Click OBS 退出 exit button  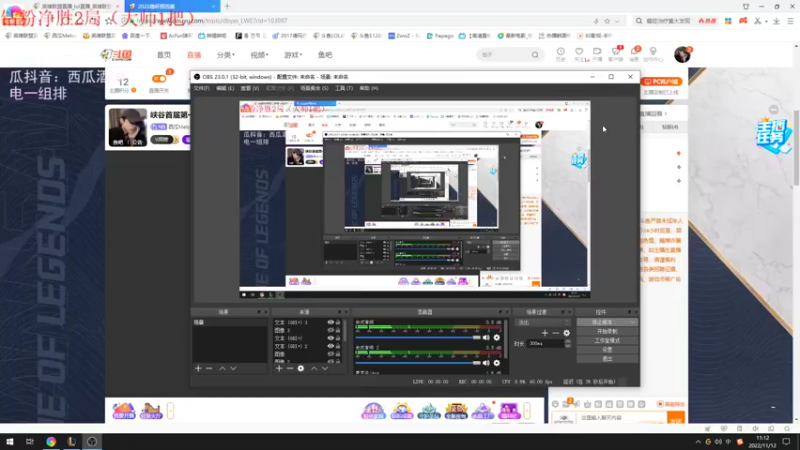607,359
